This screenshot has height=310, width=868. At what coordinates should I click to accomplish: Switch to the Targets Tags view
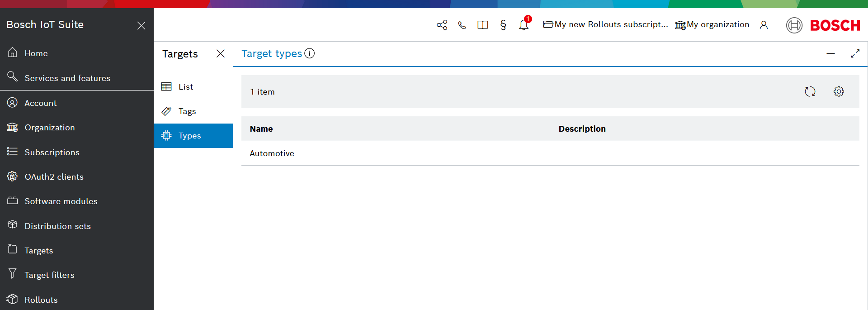click(x=187, y=111)
